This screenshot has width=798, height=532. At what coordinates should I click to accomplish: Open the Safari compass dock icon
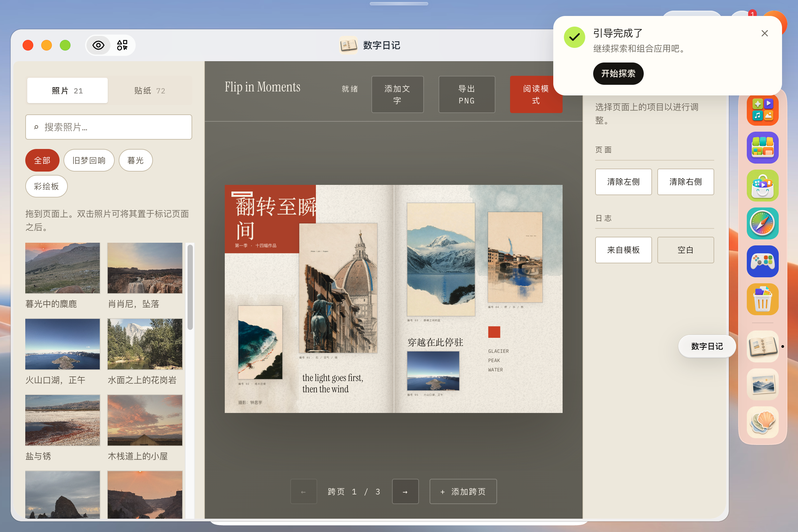(x=762, y=223)
